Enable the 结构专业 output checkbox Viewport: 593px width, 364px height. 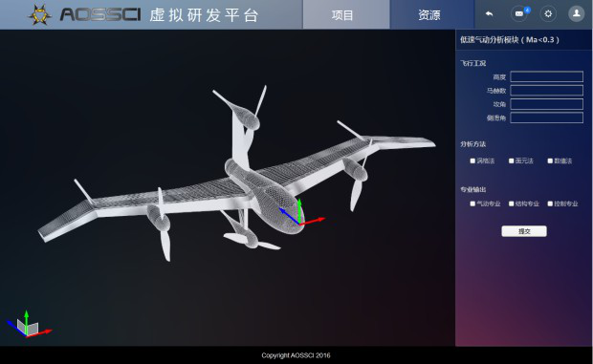(512, 203)
